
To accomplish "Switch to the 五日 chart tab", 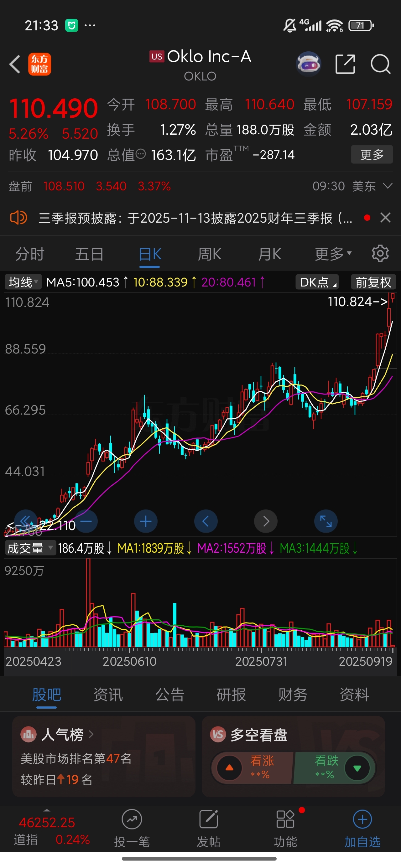I will pyautogui.click(x=89, y=254).
